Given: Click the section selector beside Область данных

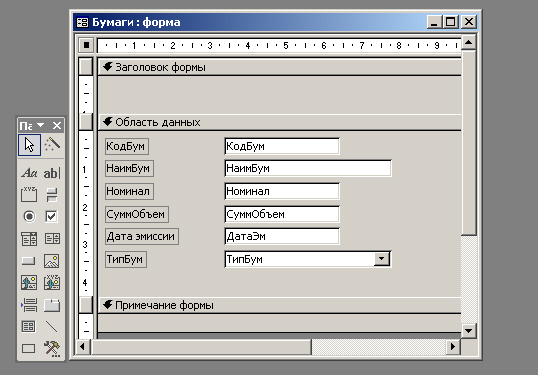Looking at the screenshot, I should [85, 122].
